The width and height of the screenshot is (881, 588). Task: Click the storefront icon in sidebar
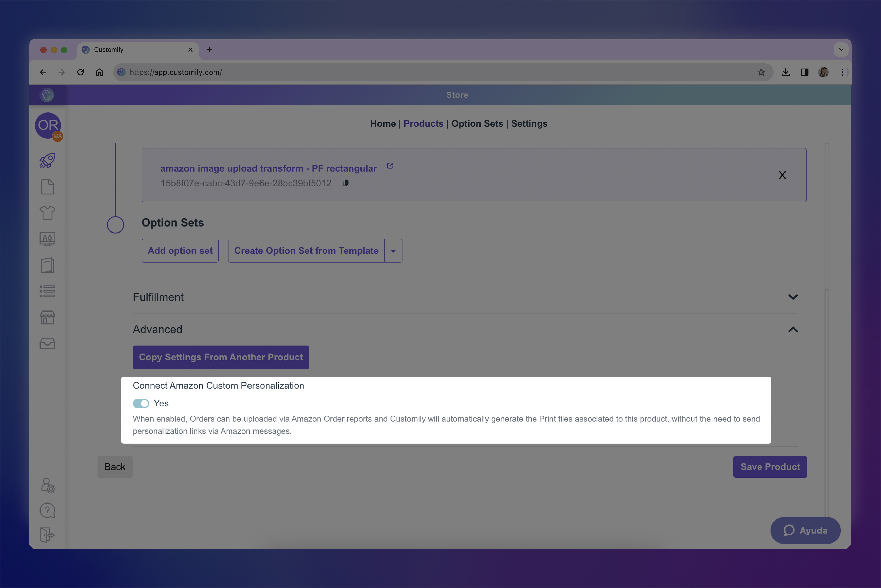click(x=47, y=317)
